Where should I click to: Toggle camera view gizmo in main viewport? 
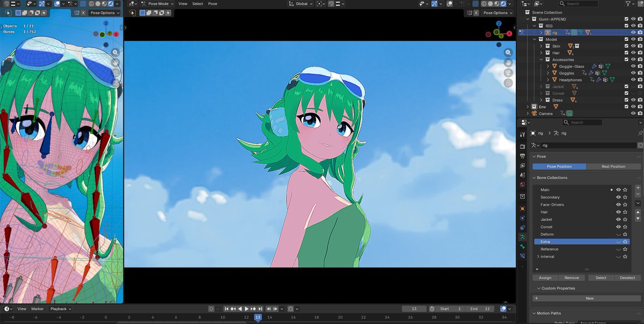click(x=508, y=73)
